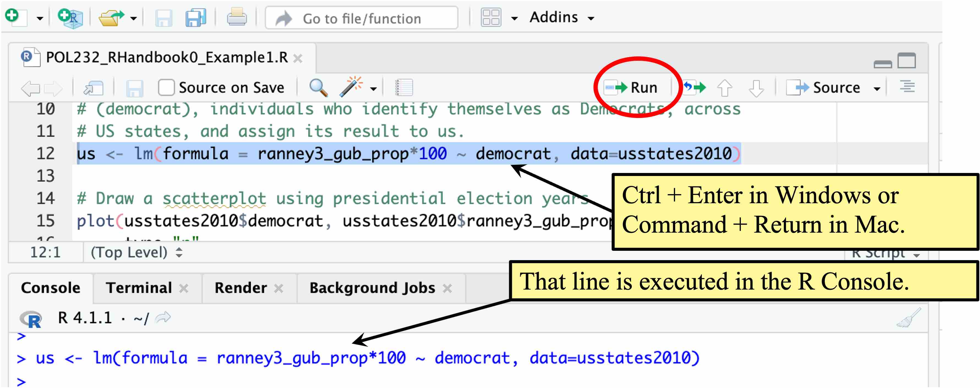Create a new R project icon

click(x=70, y=18)
